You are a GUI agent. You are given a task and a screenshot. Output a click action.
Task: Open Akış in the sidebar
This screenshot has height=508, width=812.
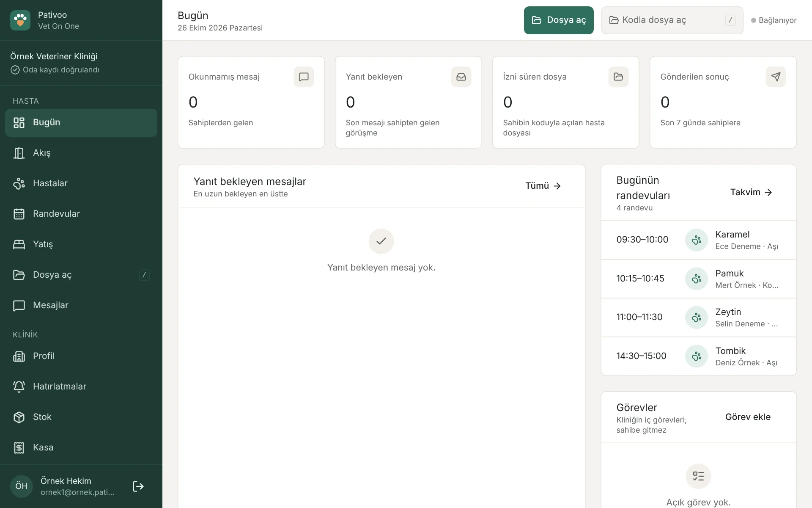point(81,153)
